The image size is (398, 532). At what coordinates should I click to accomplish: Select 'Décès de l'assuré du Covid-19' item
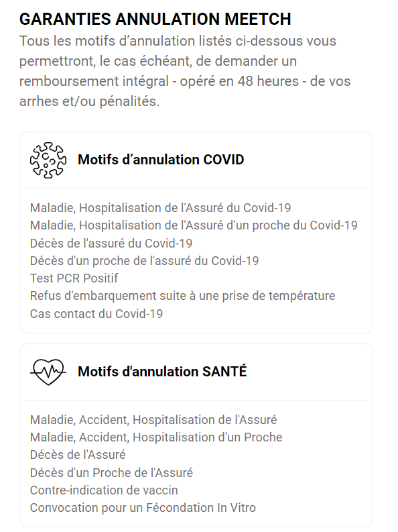pos(111,244)
